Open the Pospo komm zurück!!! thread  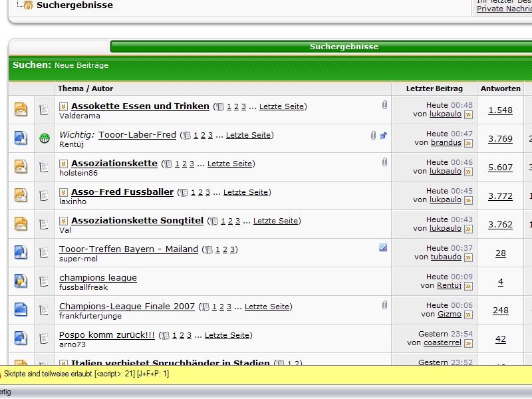106,335
